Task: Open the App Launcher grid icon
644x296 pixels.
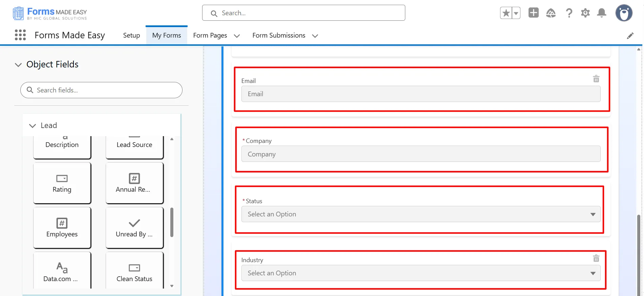Action: point(20,35)
